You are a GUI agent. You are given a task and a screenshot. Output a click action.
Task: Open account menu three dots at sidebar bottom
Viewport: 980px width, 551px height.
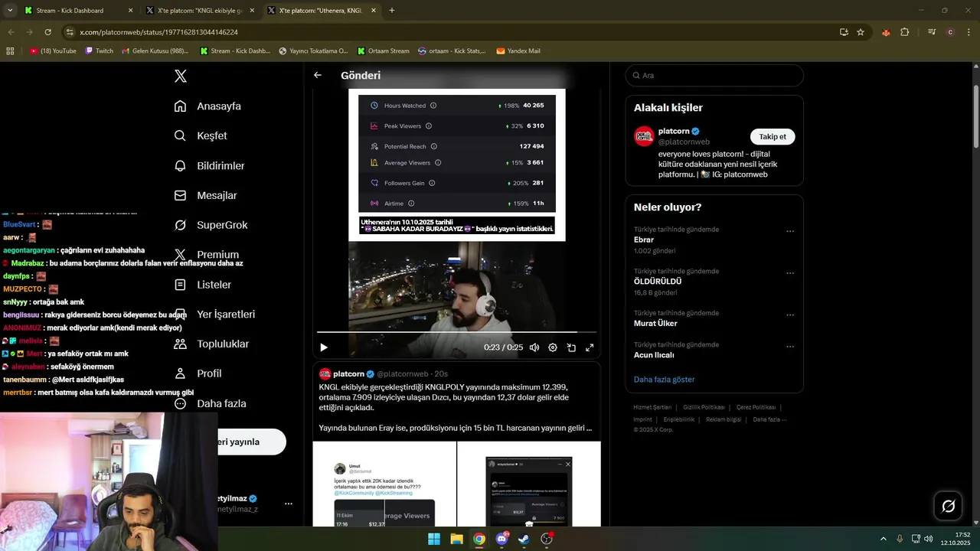(289, 504)
